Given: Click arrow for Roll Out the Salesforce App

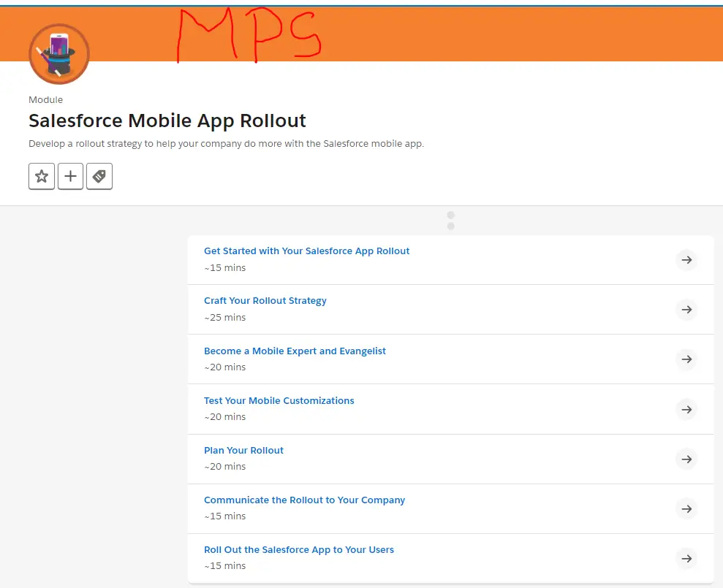Looking at the screenshot, I should point(686,558).
